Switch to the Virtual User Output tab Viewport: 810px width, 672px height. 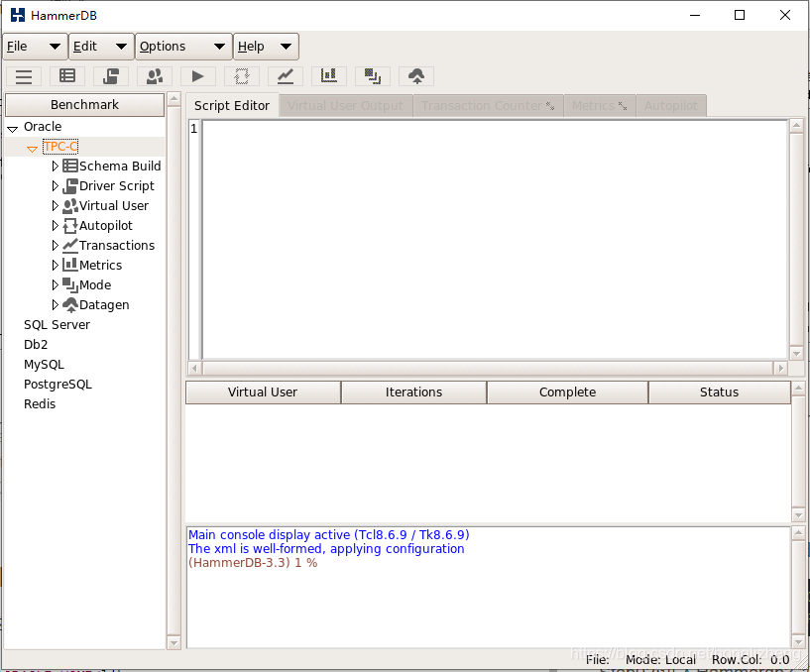(x=346, y=105)
